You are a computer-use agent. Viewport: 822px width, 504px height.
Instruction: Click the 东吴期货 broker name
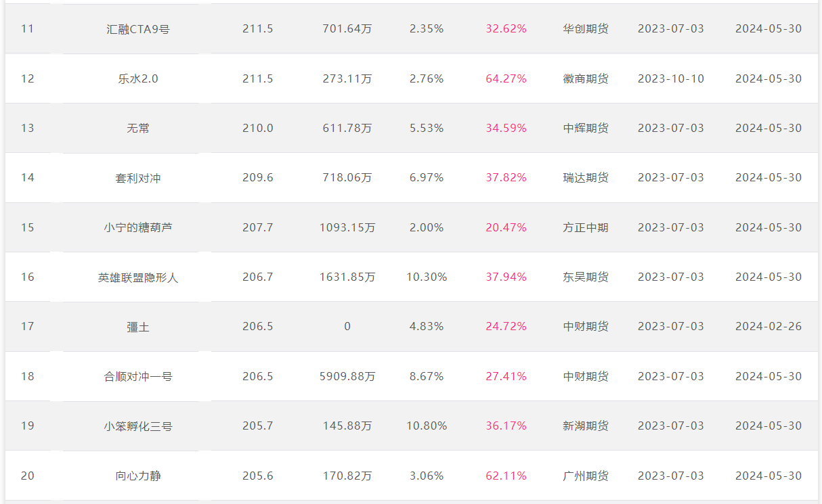pos(586,277)
